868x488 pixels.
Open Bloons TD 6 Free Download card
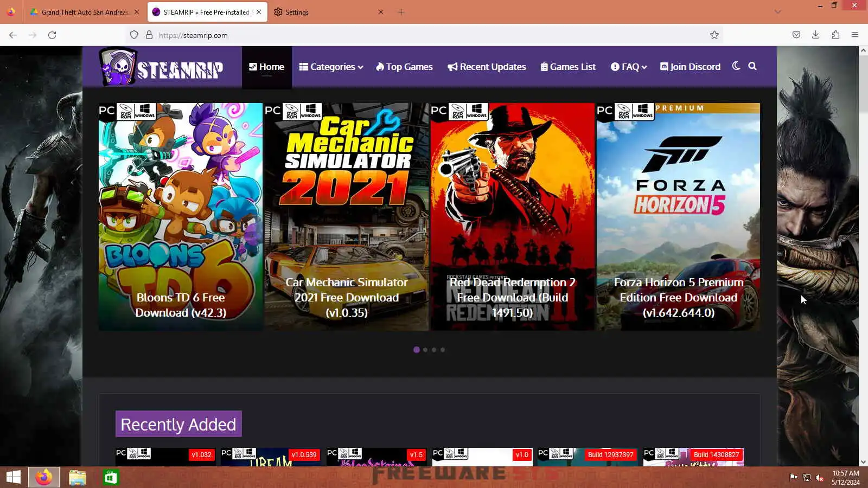(x=181, y=217)
